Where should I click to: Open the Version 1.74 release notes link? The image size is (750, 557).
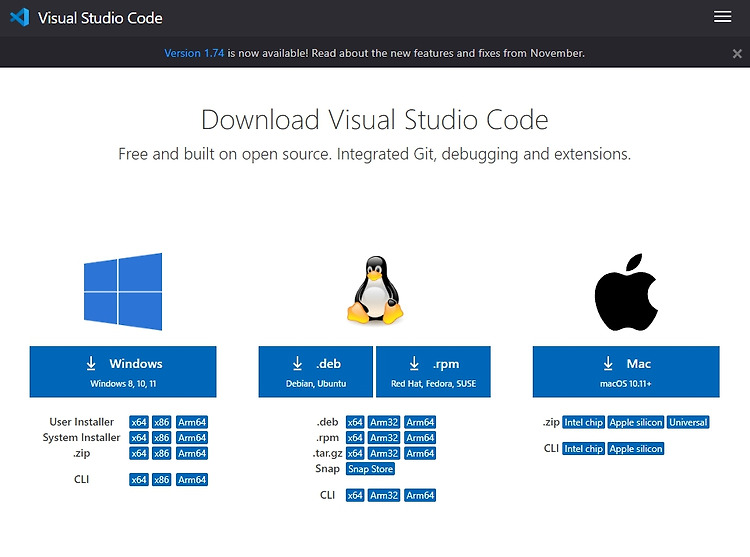pos(194,53)
